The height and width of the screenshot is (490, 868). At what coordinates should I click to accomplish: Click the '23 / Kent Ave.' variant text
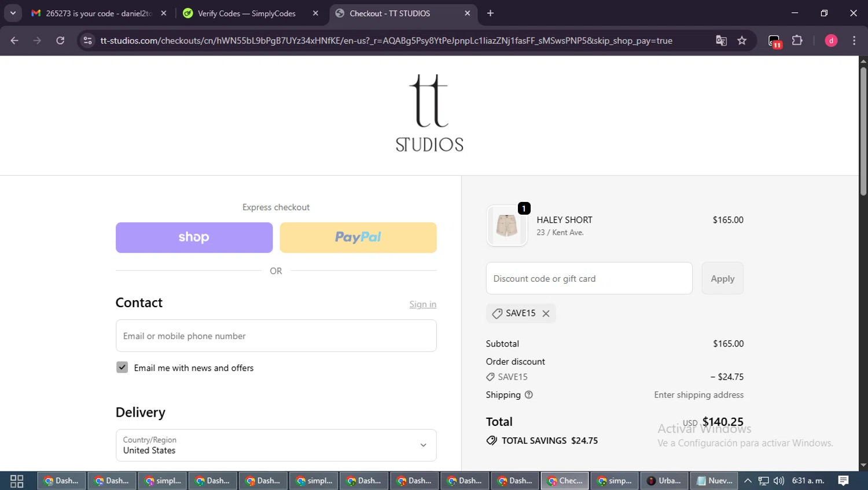click(560, 233)
